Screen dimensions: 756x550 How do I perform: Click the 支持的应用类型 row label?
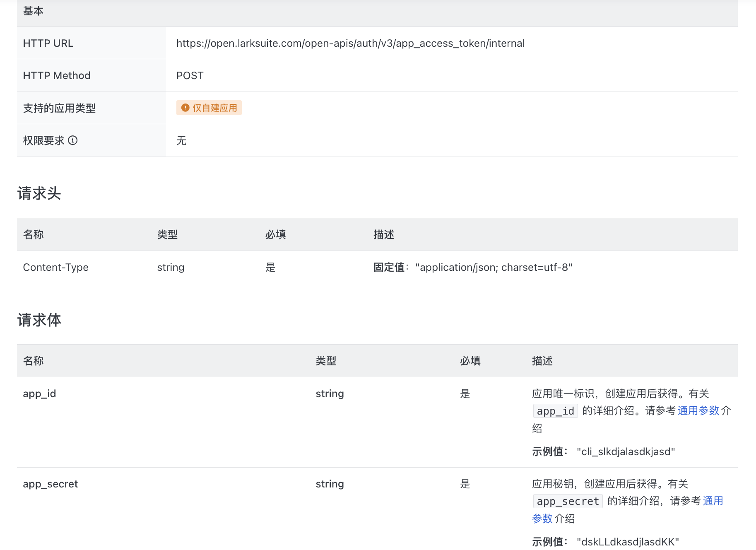[59, 108]
